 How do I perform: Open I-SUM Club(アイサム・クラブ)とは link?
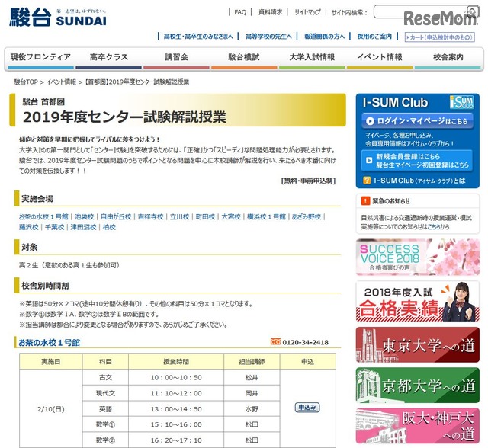click(419, 181)
